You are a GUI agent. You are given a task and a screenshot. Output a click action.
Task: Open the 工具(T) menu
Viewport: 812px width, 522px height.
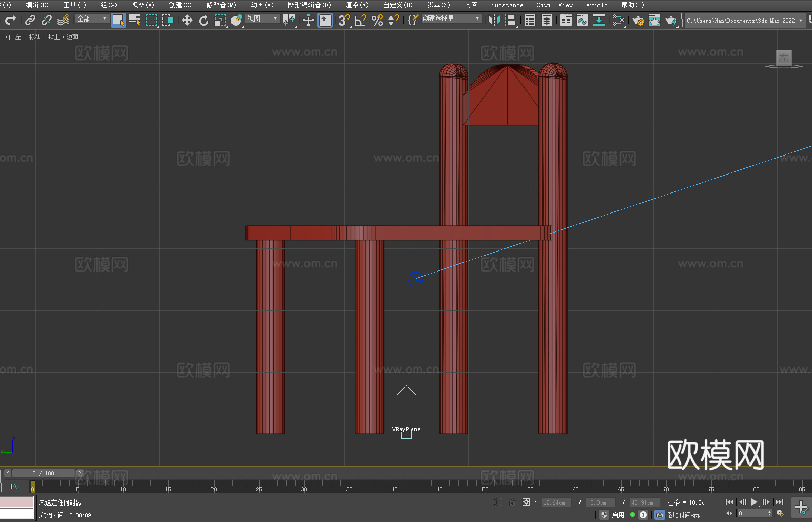pyautogui.click(x=75, y=5)
